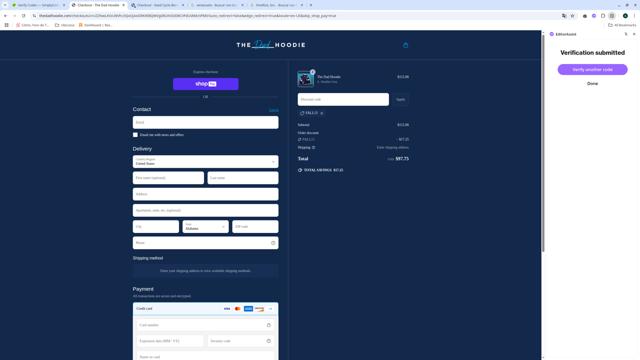The image size is (640, 360).
Task: Open a new browser tab
Action: point(311,5)
